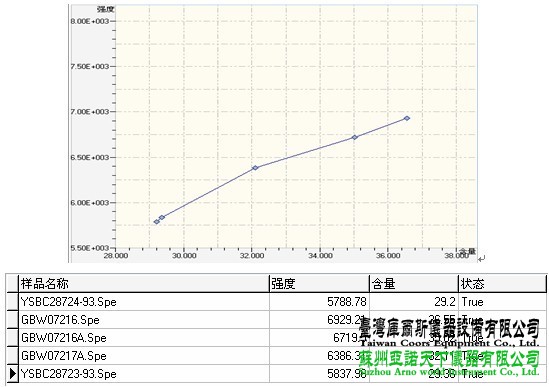
Task: Click the highest data point on curve
Action: 407,118
